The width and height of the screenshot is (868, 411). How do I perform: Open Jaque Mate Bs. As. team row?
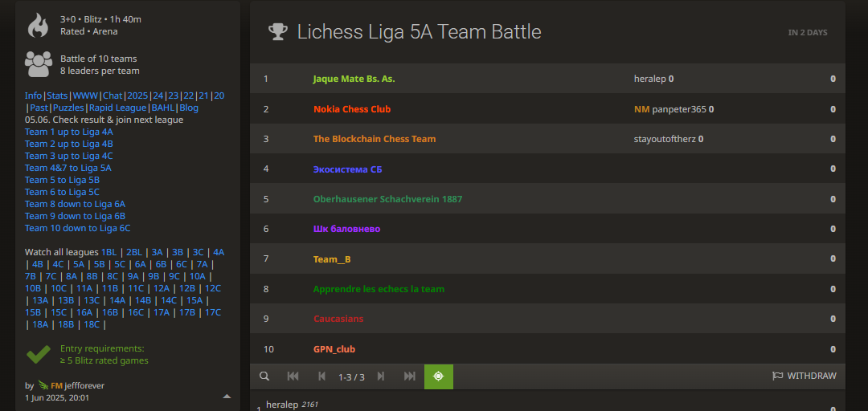click(547, 79)
